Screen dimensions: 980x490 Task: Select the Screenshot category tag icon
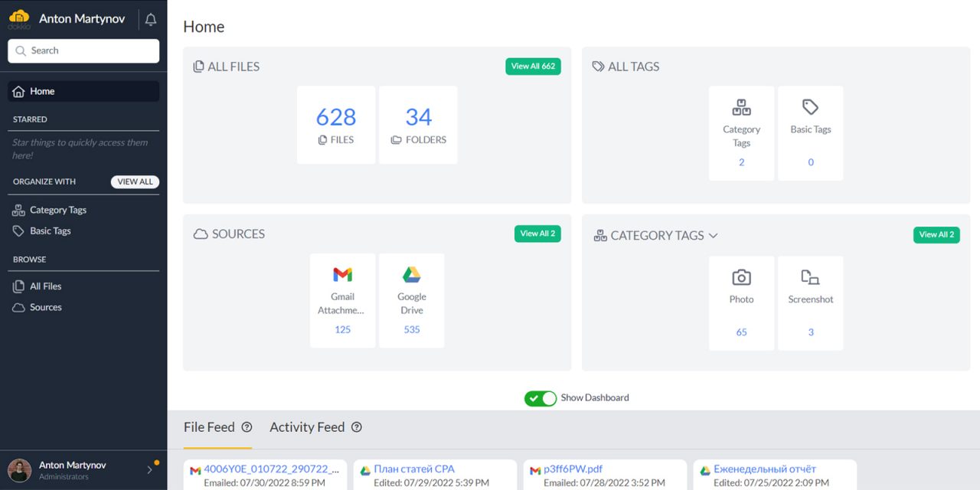click(x=810, y=277)
